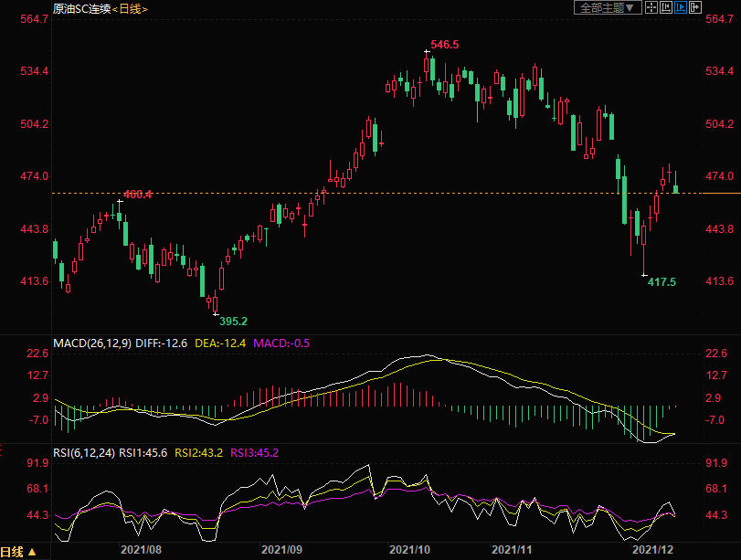This screenshot has height=560, width=741.
Task: Open the 日线 period selector at bottom left
Action: (x=18, y=551)
